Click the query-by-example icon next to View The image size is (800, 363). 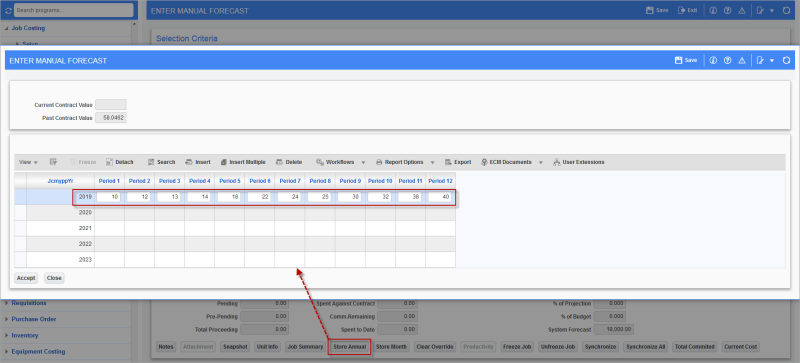point(53,162)
